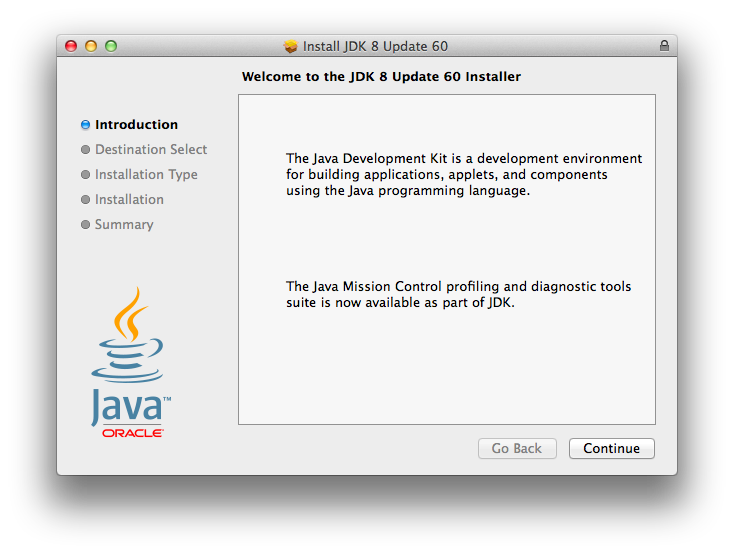Zoom the window using the green button
Viewport: 734px width, 554px height.
click(111, 46)
